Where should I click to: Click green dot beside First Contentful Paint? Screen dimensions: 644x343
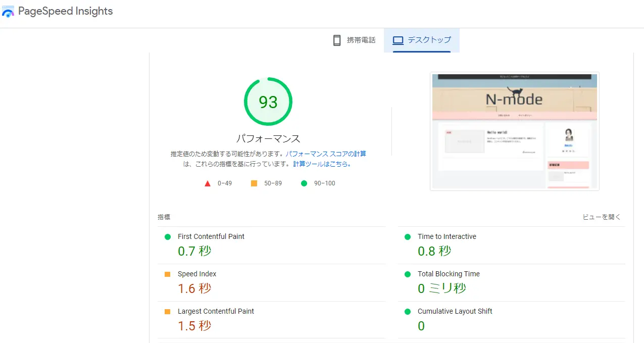pyautogui.click(x=168, y=237)
